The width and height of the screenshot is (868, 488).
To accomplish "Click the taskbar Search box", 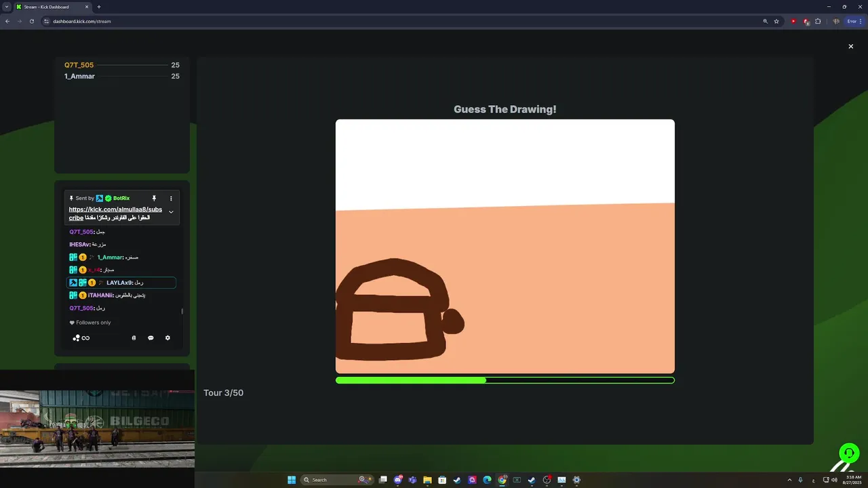I will click(x=337, y=480).
